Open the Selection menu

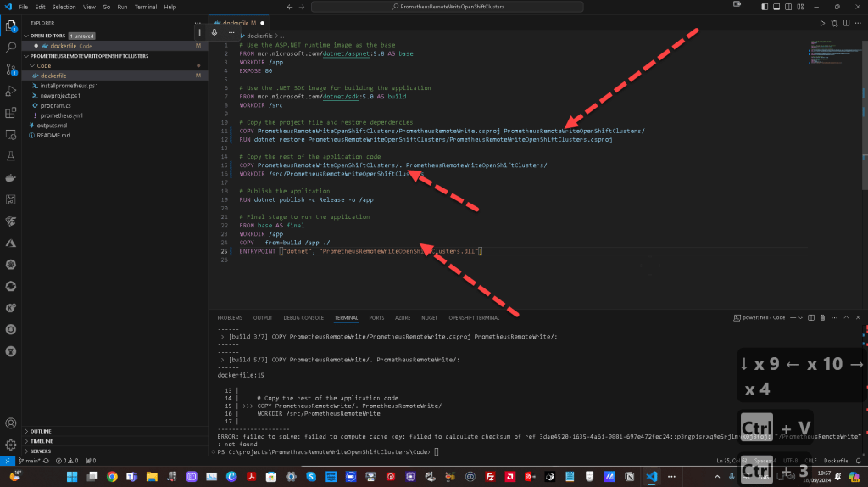click(64, 7)
